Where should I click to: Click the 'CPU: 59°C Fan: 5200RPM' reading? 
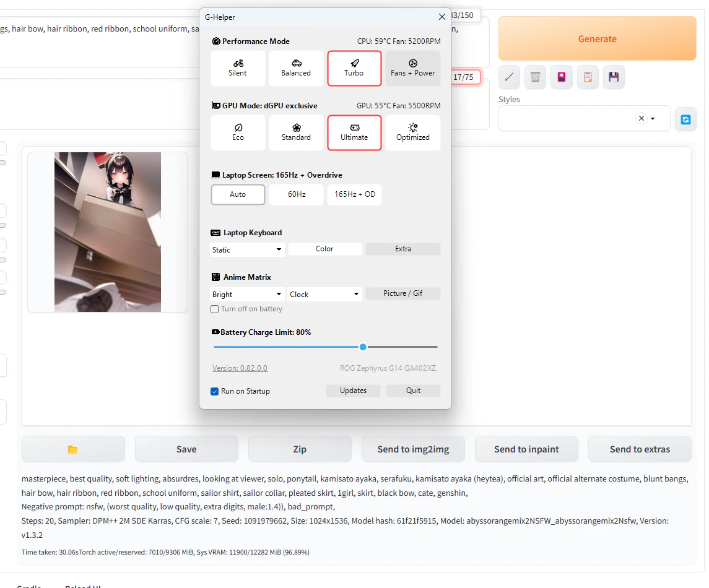399,41
